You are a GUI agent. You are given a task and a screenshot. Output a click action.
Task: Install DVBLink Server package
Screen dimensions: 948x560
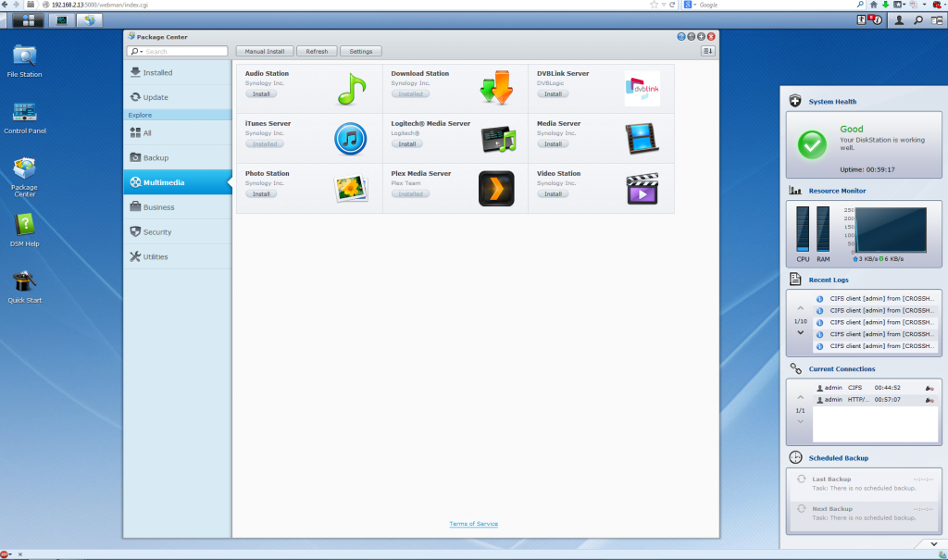pyautogui.click(x=554, y=94)
